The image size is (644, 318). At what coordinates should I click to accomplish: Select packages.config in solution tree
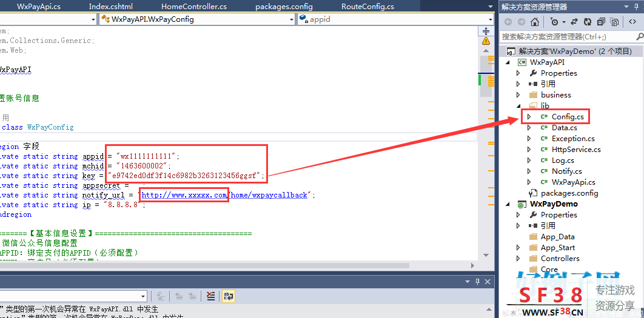point(569,193)
